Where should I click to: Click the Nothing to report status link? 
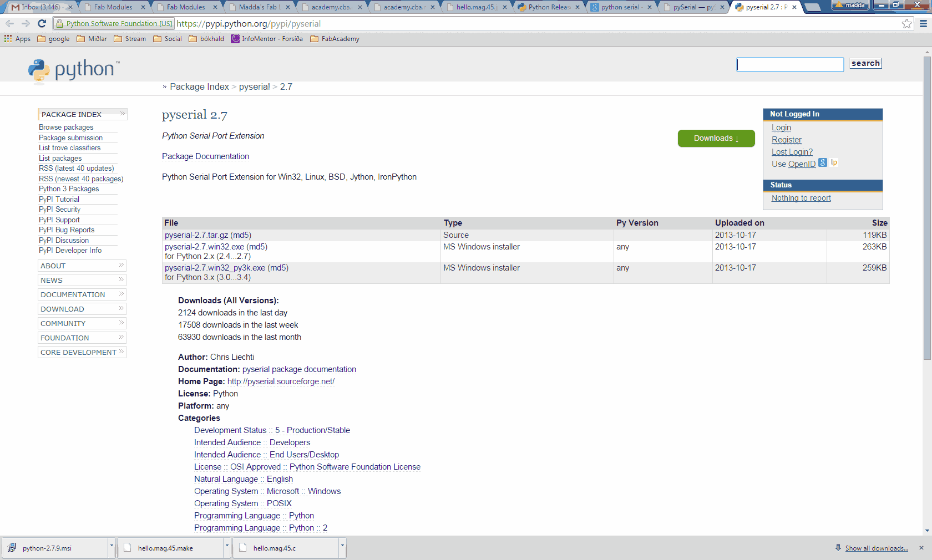point(801,198)
